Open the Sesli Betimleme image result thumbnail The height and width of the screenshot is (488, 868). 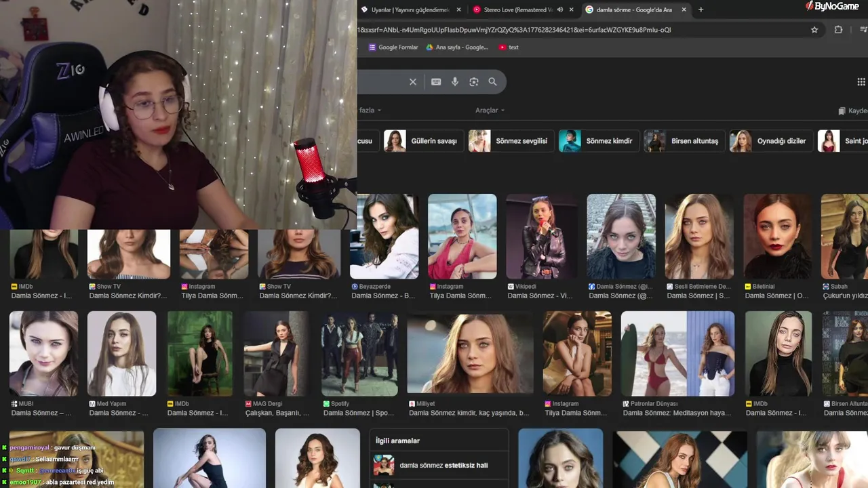(x=699, y=237)
